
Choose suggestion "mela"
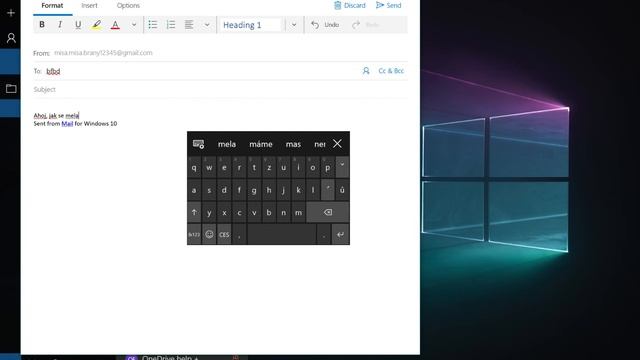(227, 144)
